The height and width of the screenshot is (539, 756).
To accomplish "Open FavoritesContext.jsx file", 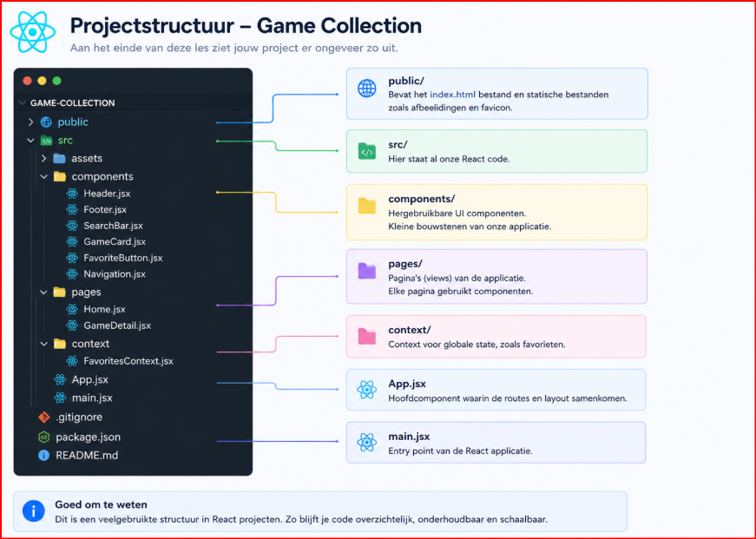I will 128,361.
